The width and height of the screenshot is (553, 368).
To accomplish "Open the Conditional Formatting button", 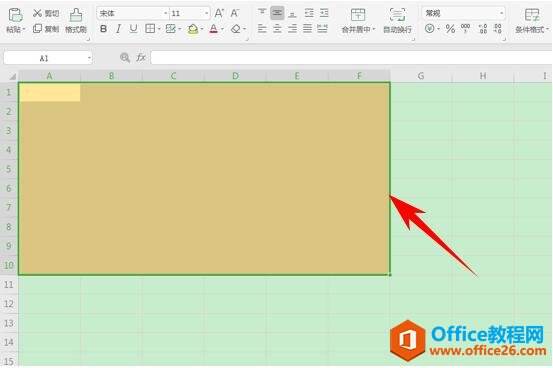I will tap(532, 21).
